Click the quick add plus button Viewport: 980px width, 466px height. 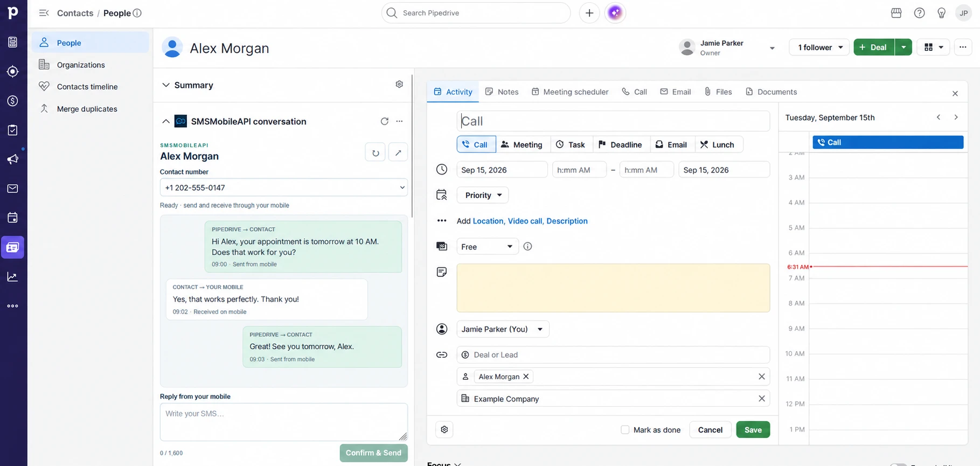click(x=589, y=13)
